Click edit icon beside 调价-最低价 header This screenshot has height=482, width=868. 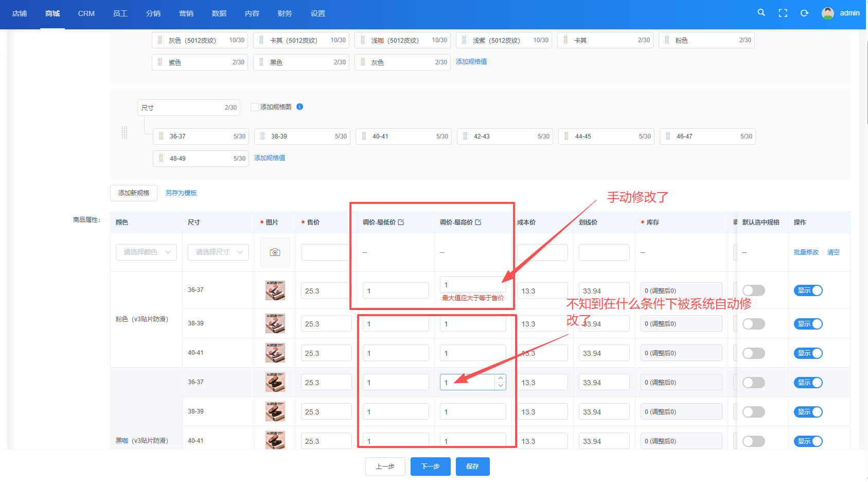tap(401, 222)
